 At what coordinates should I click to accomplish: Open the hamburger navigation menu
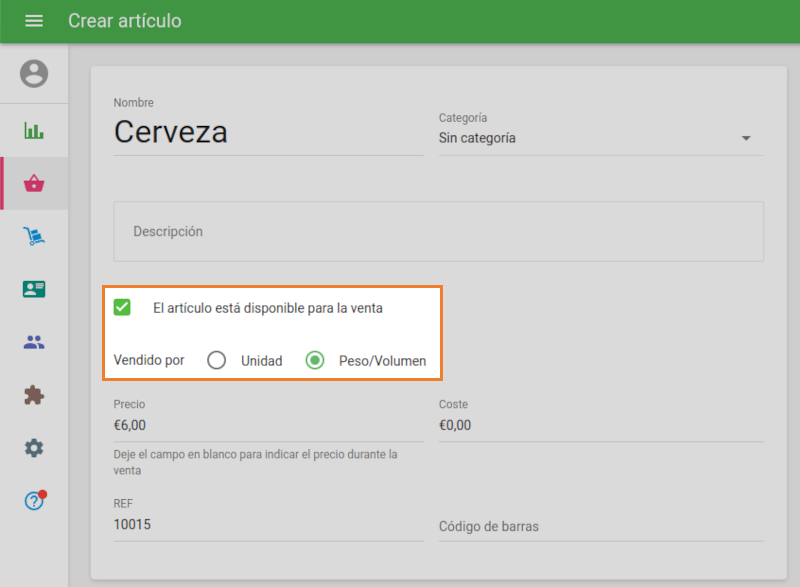tap(34, 21)
